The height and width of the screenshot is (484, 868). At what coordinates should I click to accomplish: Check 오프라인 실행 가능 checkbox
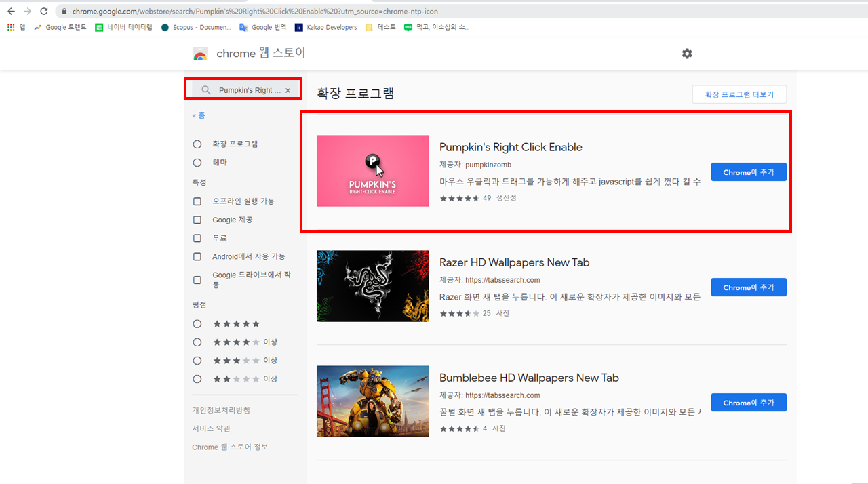197,201
